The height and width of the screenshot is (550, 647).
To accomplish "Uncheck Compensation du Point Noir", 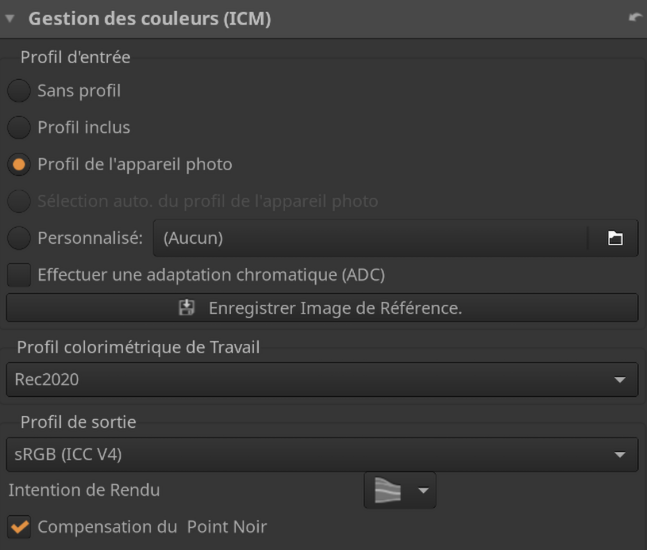I will (19, 526).
